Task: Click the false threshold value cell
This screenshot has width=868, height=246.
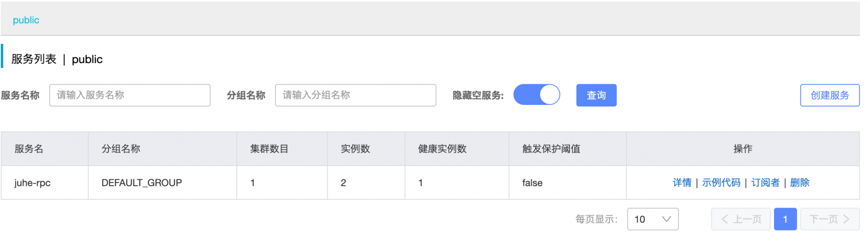Action: point(568,182)
